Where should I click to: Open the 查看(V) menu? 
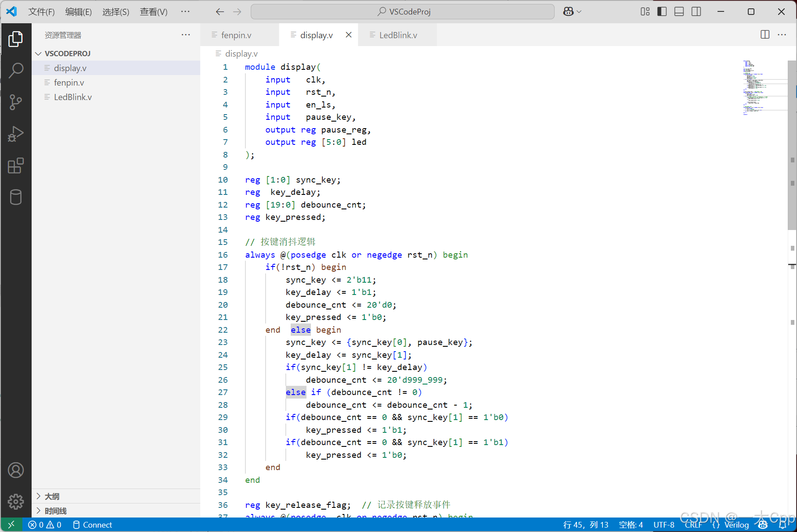click(154, 12)
